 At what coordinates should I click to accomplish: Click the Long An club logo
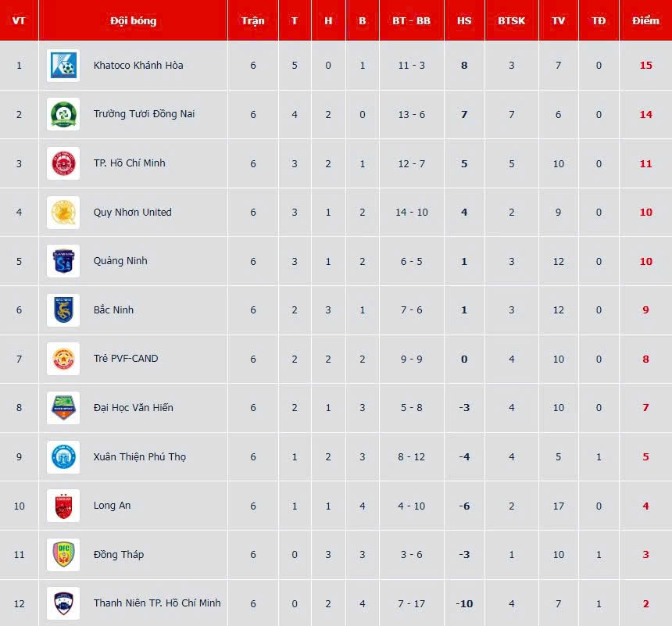(x=63, y=506)
